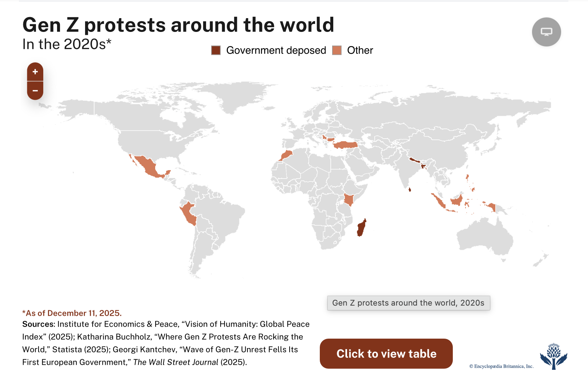Select Morocco on the map

pos(286,156)
